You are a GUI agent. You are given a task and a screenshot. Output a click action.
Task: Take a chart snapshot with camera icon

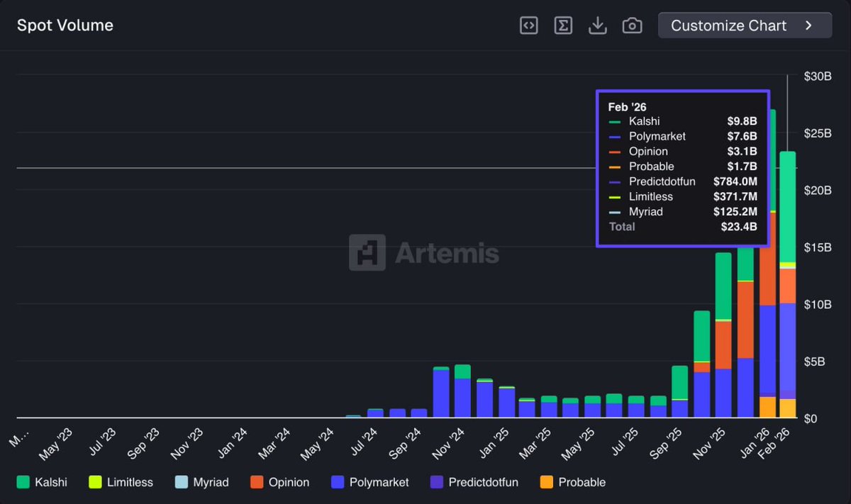click(x=632, y=25)
